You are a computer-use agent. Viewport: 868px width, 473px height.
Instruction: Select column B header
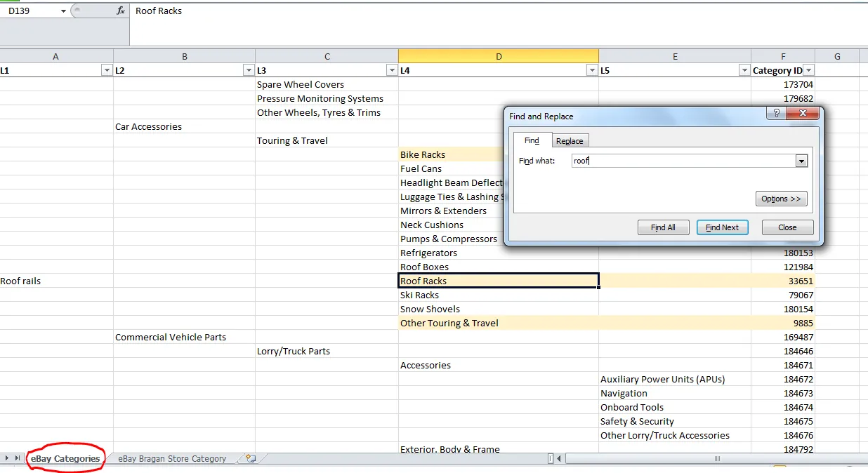tap(185, 56)
